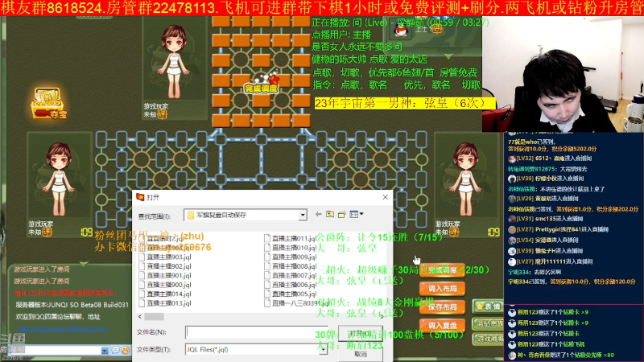Click the 取消 button in the dialog
The image size is (644, 362).
pyautogui.click(x=360, y=354)
